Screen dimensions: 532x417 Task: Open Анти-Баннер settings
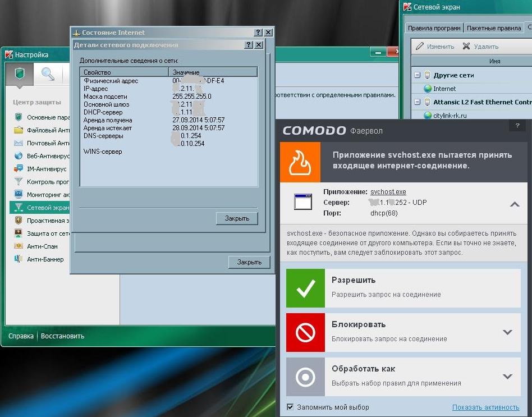tap(45, 259)
